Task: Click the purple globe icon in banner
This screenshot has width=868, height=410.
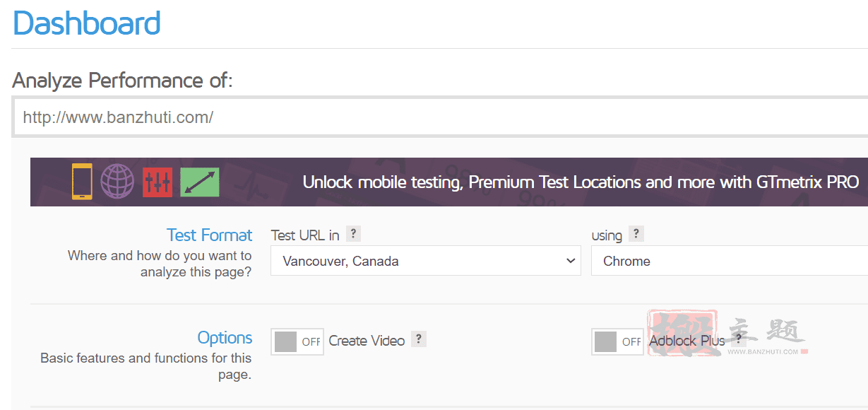Action: point(117,182)
